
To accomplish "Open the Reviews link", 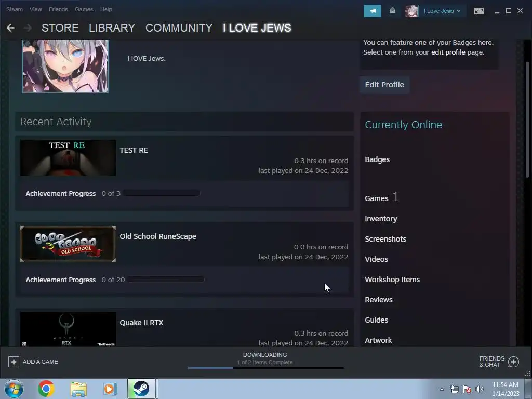I will click(379, 300).
